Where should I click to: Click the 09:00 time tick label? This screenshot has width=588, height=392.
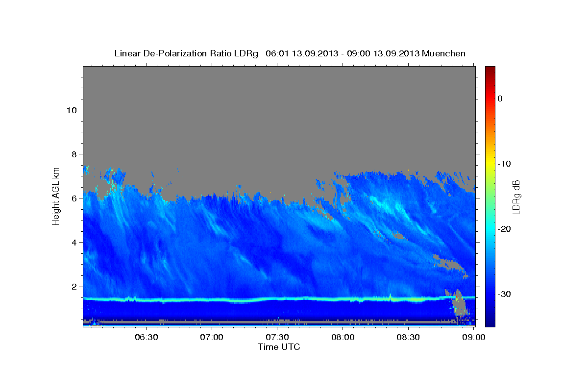pos(474,337)
